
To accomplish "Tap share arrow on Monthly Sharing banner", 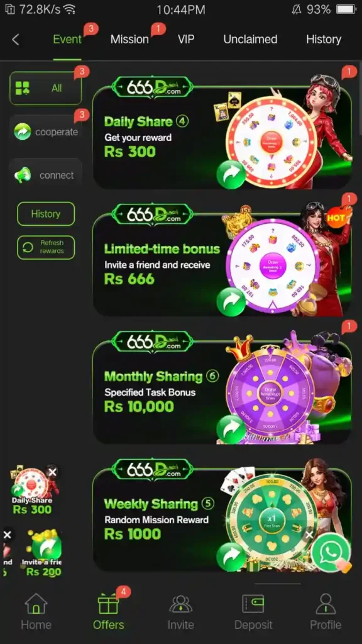I will (x=231, y=429).
